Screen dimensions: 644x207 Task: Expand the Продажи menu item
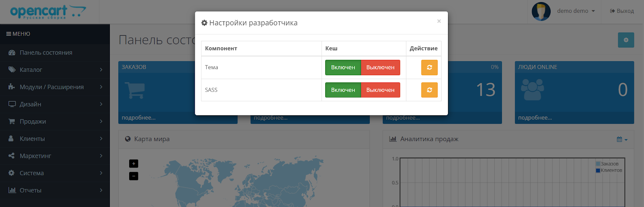click(55, 121)
